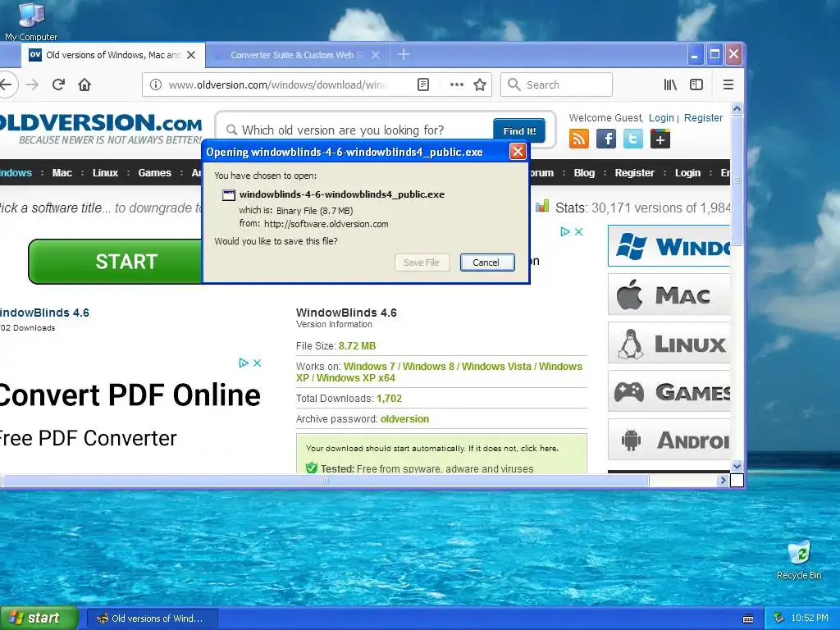Open the Linux menu item
Screen dimensions: 840x630
105,173
